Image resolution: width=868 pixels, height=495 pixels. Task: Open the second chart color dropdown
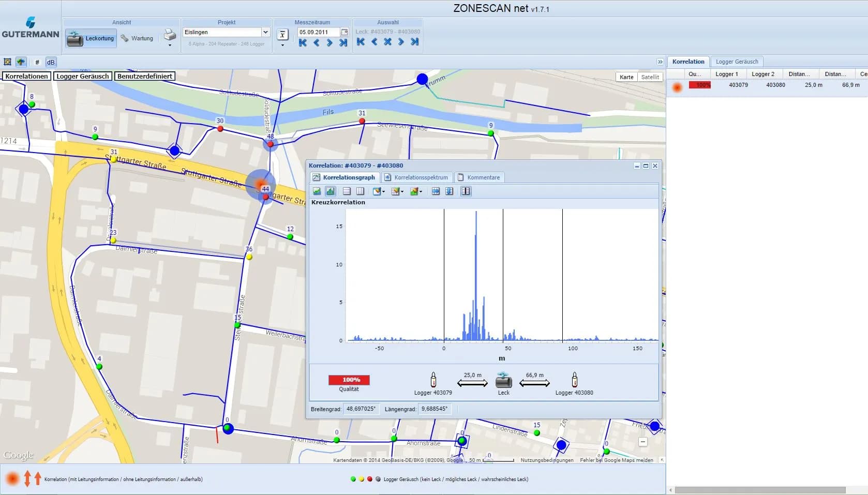click(397, 191)
